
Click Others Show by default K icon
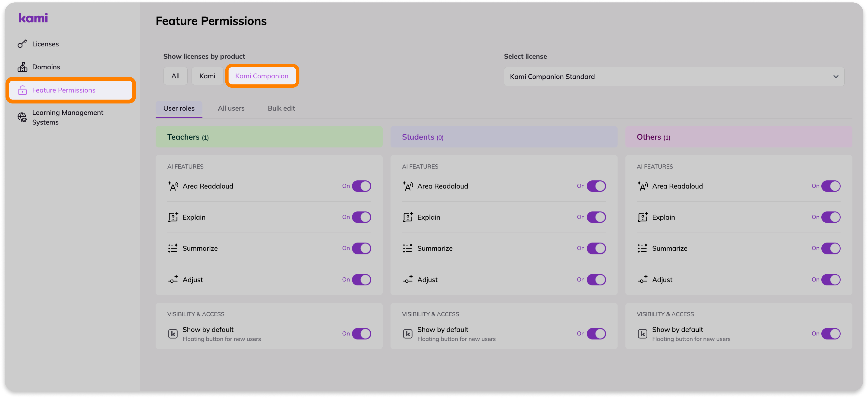643,334
